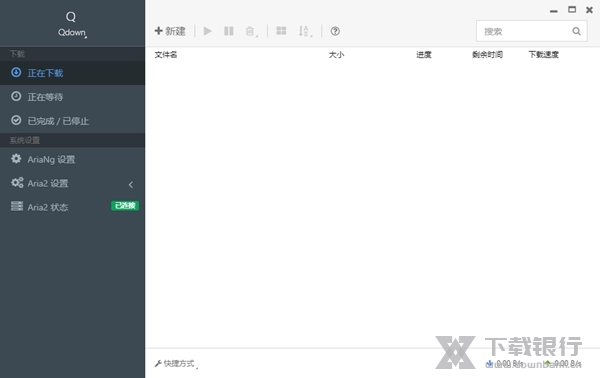
Task: Click the green 已连接 status badge
Action: 125,206
